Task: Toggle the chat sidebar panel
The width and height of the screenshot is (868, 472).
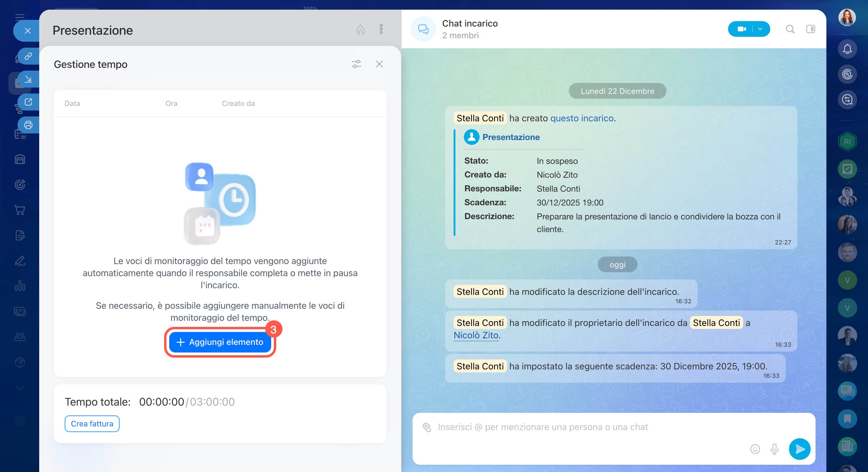Action: click(810, 29)
